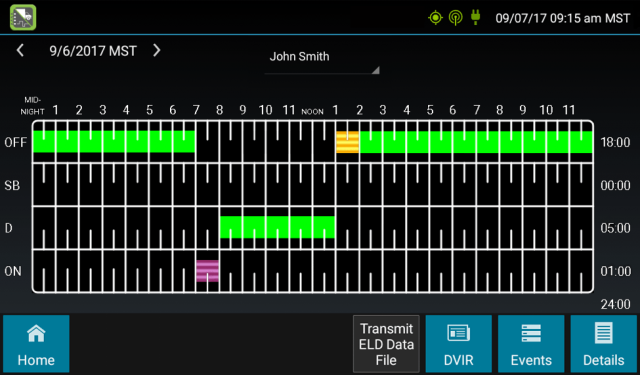The width and height of the screenshot is (640, 375).
Task: Tap the GPS location status icon
Action: point(436,18)
